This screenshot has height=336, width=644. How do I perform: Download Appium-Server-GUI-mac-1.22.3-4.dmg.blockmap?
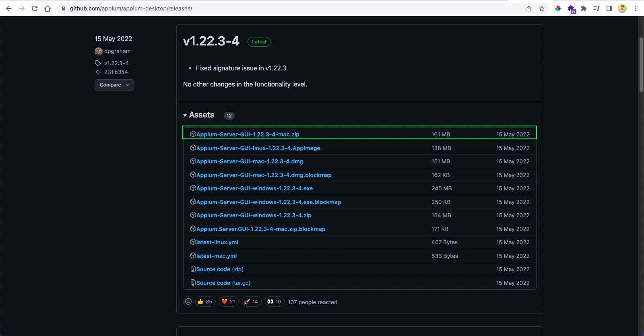[x=264, y=175]
